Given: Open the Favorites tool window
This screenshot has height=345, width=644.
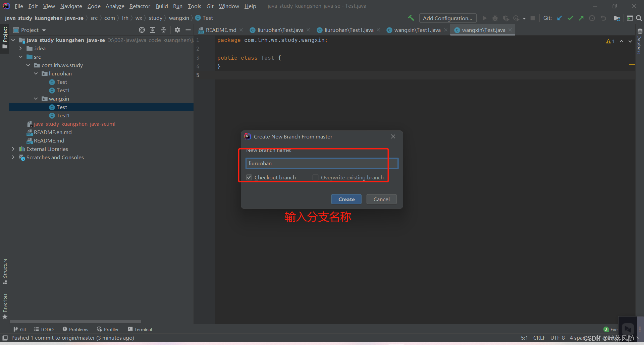Looking at the screenshot, I should (5, 306).
